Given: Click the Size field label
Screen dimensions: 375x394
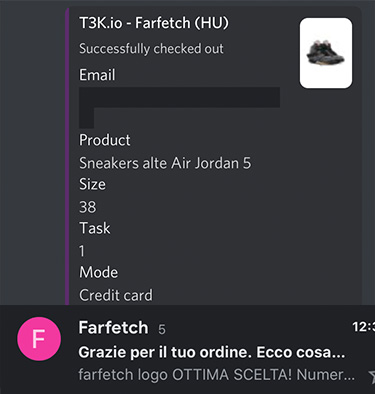Looking at the screenshot, I should pyautogui.click(x=92, y=184).
